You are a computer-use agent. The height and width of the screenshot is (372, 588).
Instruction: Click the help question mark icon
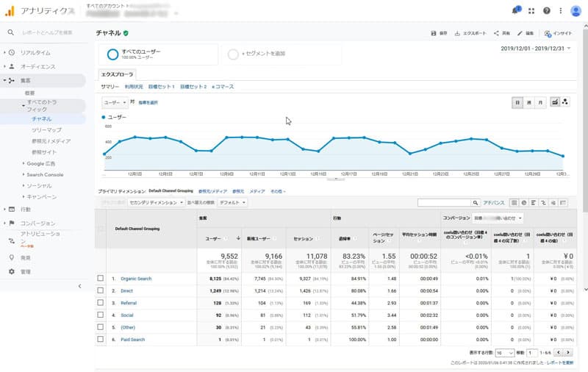click(x=547, y=11)
